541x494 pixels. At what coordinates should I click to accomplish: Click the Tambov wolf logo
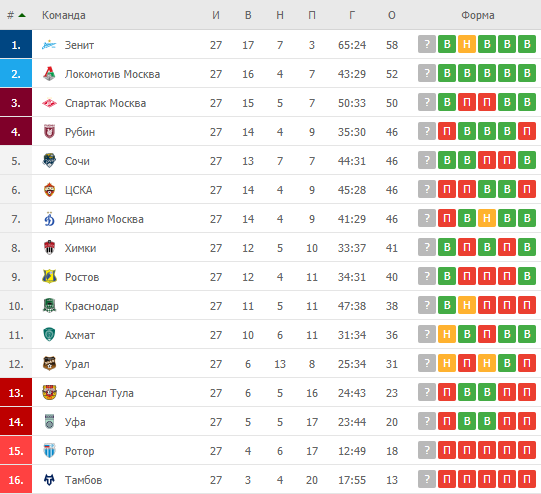coord(49,480)
